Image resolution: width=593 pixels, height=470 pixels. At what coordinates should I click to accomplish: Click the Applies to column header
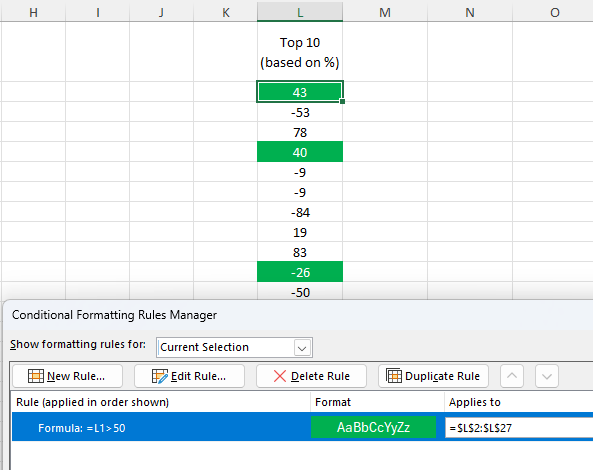click(x=519, y=402)
